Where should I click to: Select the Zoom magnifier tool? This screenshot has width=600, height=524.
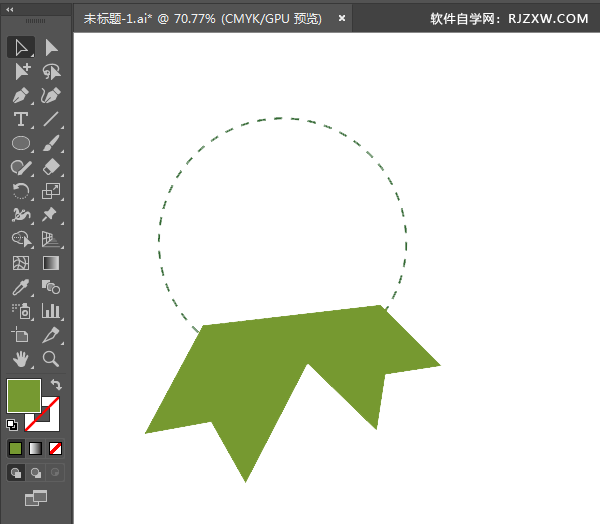51,359
